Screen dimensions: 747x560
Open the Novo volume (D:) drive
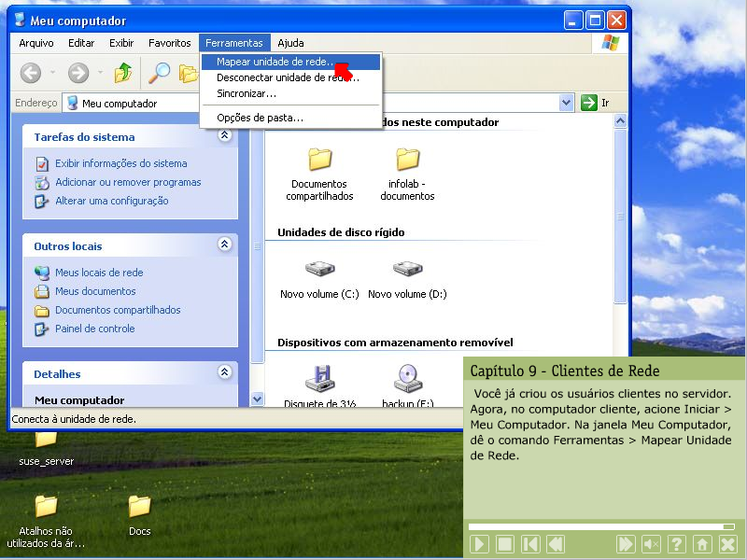tap(407, 272)
